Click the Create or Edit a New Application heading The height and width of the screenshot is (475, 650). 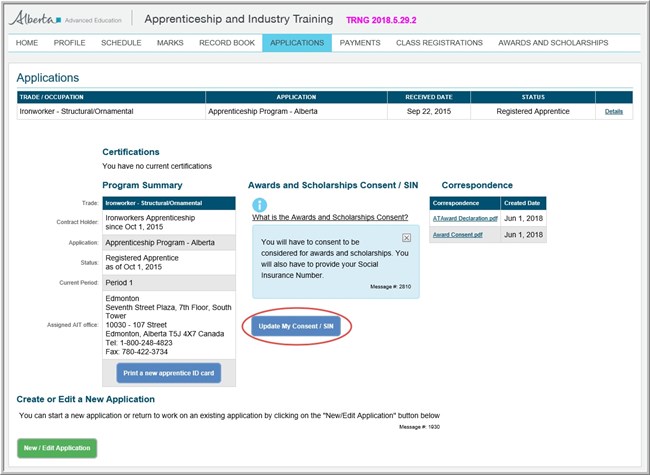pyautogui.click(x=85, y=399)
